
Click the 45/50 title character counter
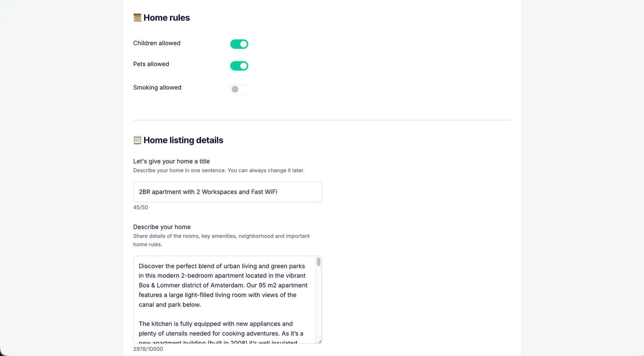tap(141, 207)
